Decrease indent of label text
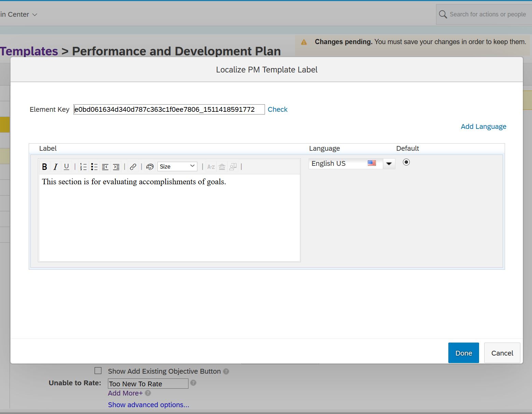This screenshot has height=414, width=532. (x=105, y=167)
